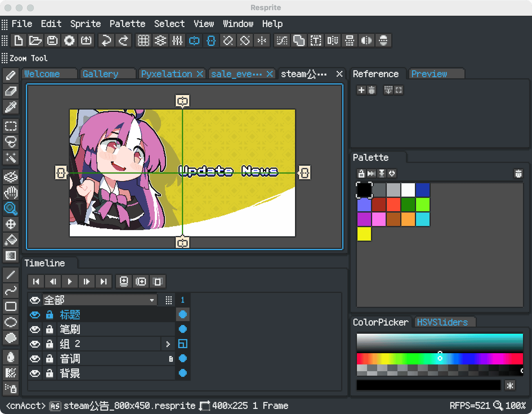
Task: Switch to the HSVSliders tab
Action: (442, 322)
